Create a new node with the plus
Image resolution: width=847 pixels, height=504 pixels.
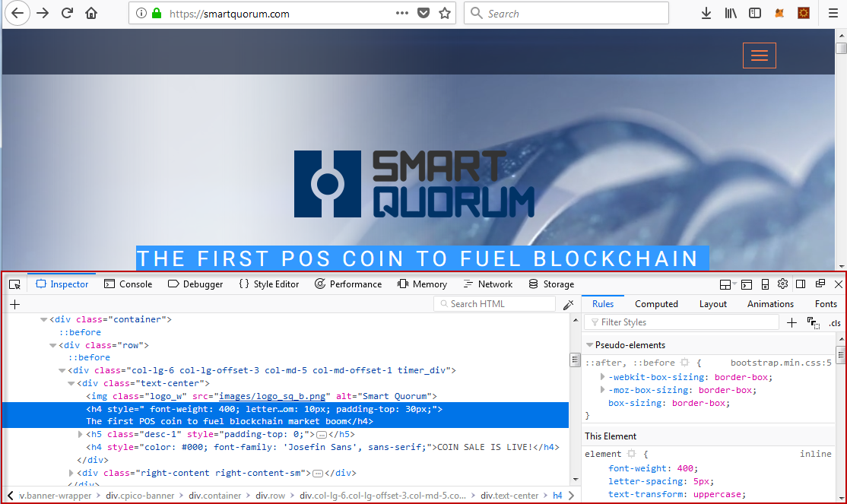(14, 304)
